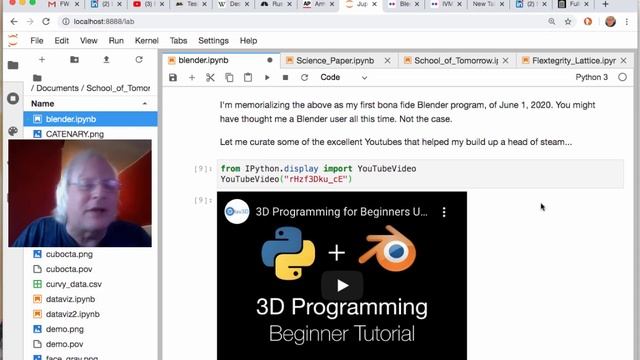Screen dimensions: 640x360
Task: Click the browser profile avatar
Action: point(610,22)
